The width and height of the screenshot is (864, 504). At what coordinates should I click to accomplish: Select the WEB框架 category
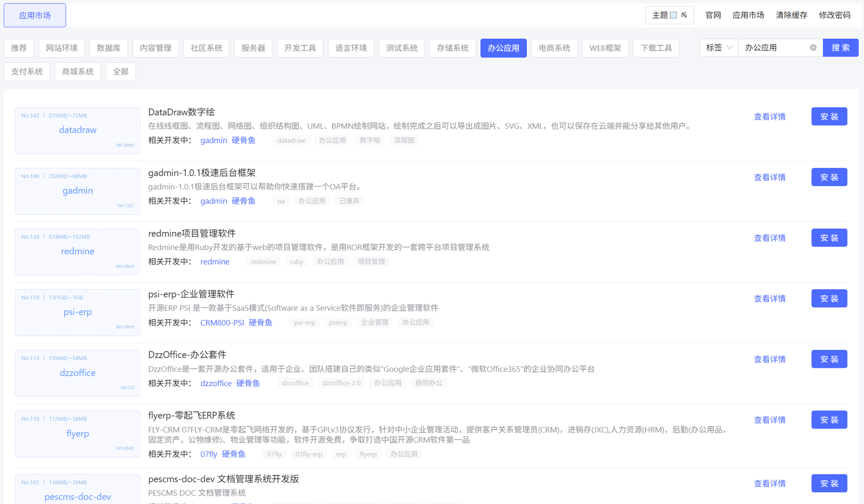605,48
